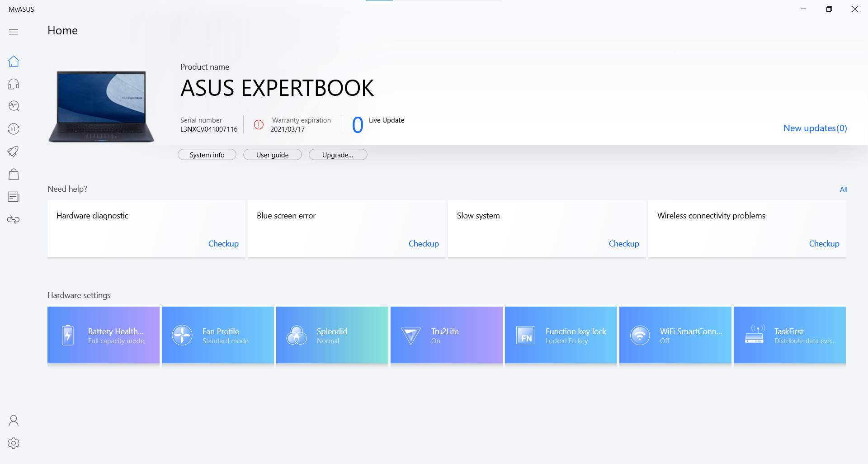Open user account icon in the sidebar
The image size is (868, 464).
pyautogui.click(x=14, y=421)
